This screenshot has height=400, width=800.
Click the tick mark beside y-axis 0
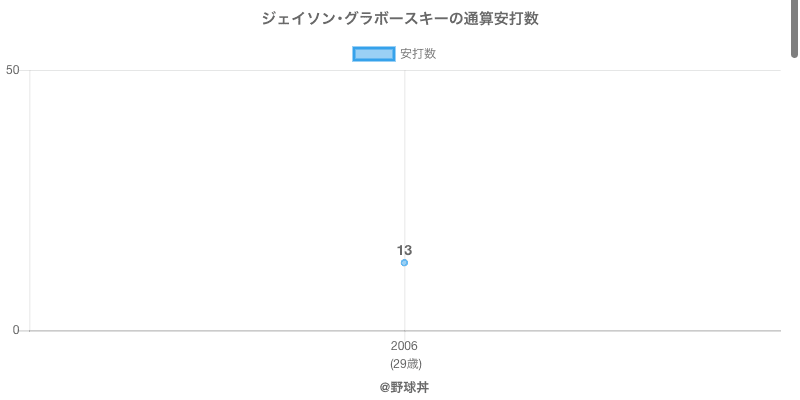tap(25, 331)
